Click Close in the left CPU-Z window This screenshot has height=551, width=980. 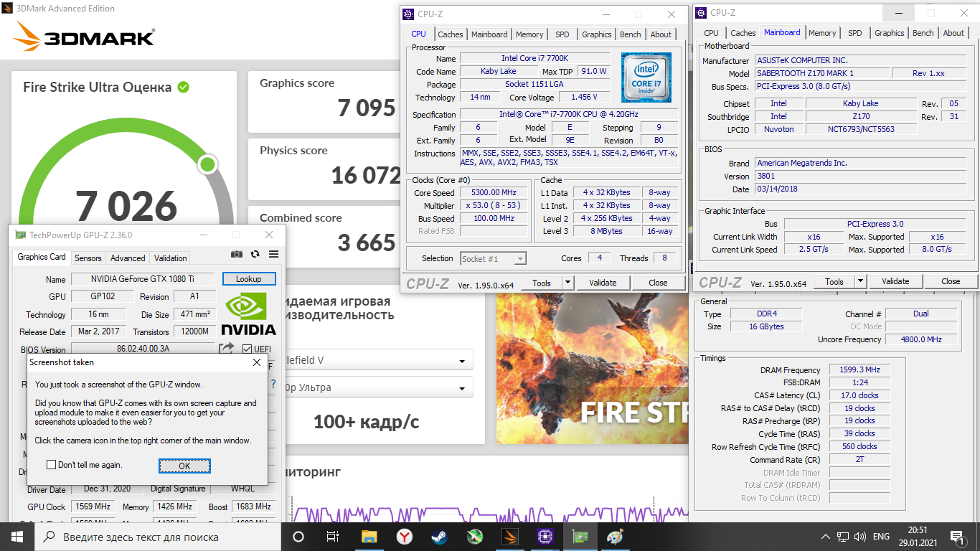click(x=658, y=283)
